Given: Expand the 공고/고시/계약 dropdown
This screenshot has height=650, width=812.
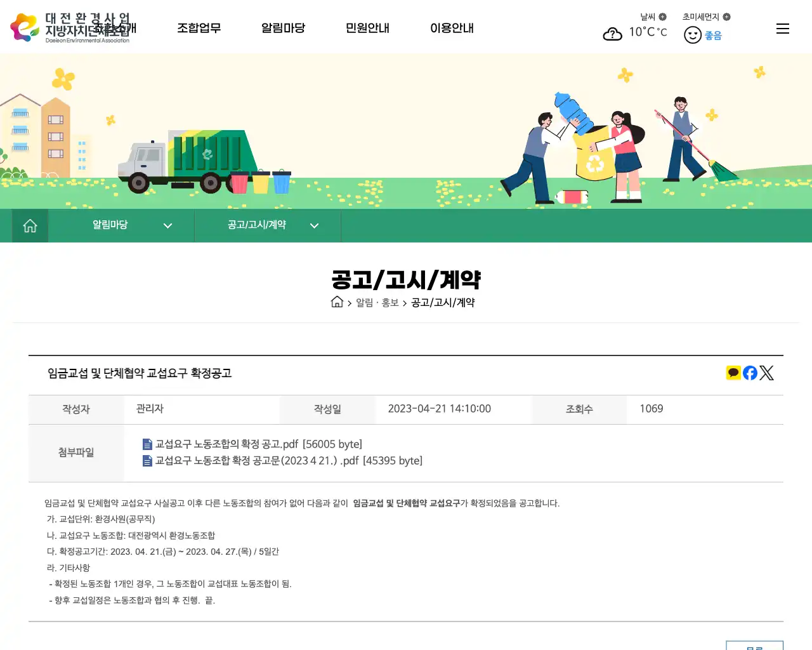Looking at the screenshot, I should pos(314,225).
